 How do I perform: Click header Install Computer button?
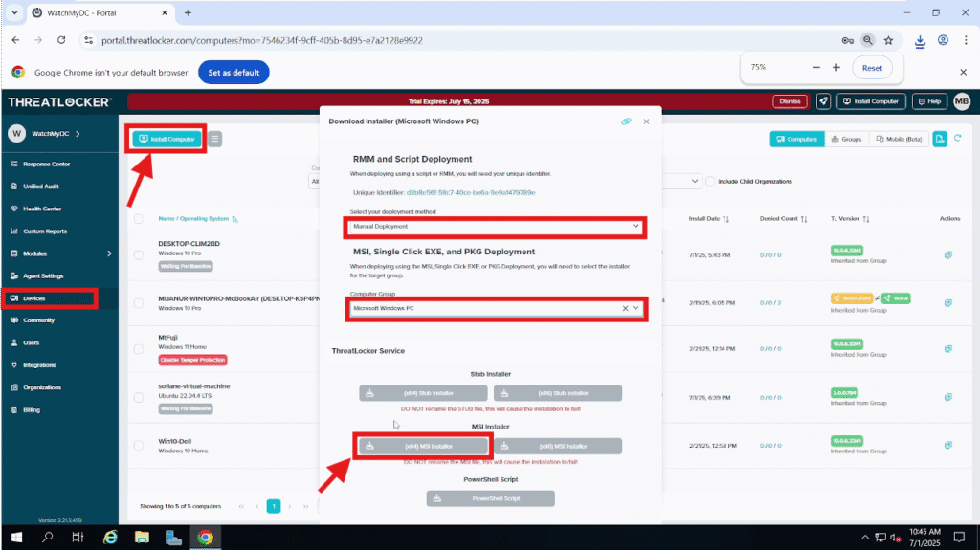pyautogui.click(x=871, y=101)
